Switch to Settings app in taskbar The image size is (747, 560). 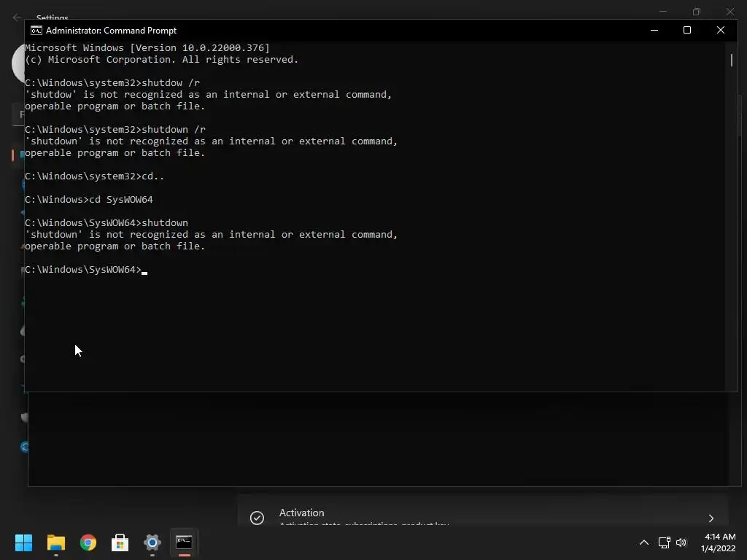(152, 542)
